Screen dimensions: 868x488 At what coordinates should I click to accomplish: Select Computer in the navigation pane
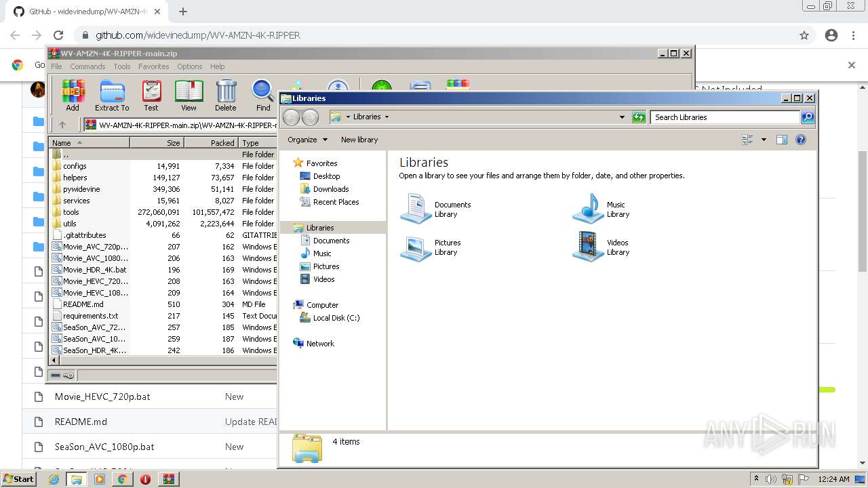322,305
